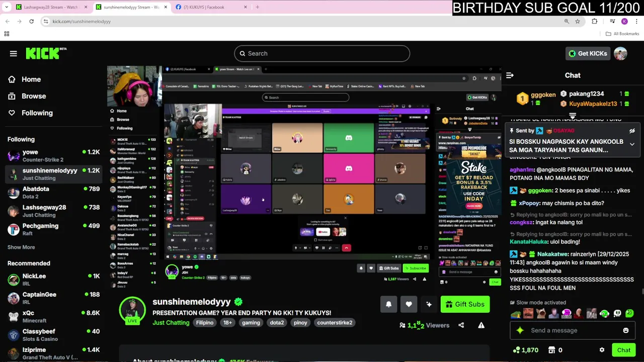Click the page zoom magnifier icon

click(x=567, y=21)
